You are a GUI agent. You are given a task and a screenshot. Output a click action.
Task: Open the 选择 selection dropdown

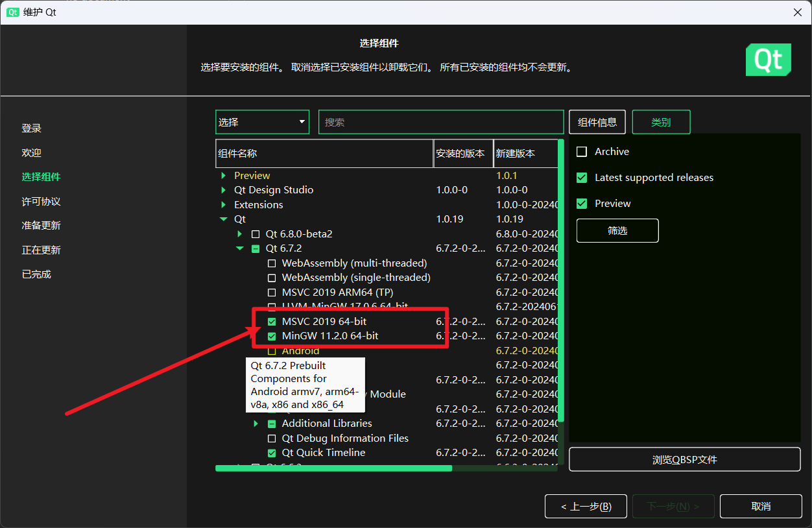click(x=262, y=122)
